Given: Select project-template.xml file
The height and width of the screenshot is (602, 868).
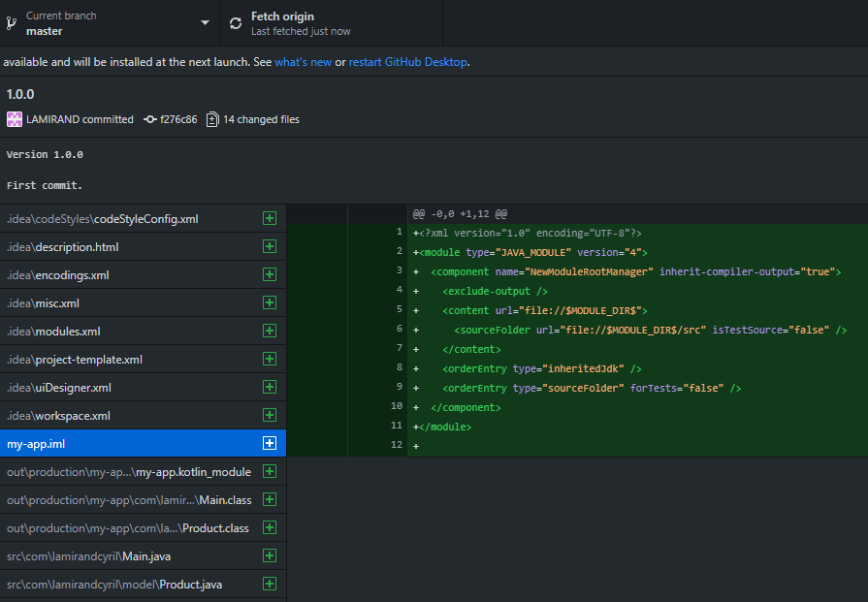Looking at the screenshot, I should pyautogui.click(x=143, y=360).
